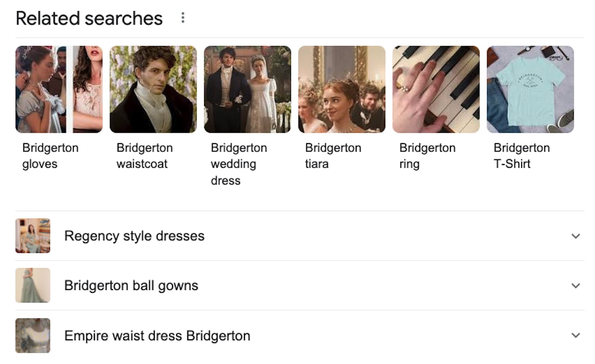Open the Bridgerton T-Shirt image
Image resolution: width=595 pixels, height=364 pixels.
530,89
